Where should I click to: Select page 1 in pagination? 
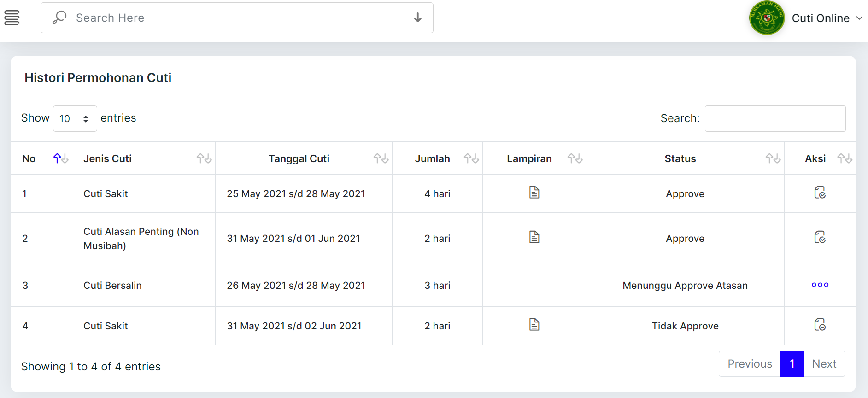pyautogui.click(x=792, y=363)
